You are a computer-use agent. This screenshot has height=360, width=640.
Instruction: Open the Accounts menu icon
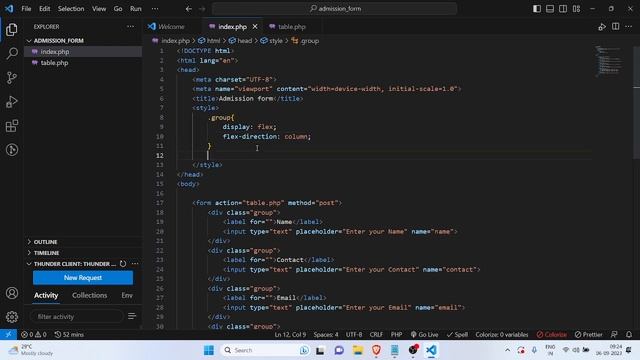click(x=12, y=293)
